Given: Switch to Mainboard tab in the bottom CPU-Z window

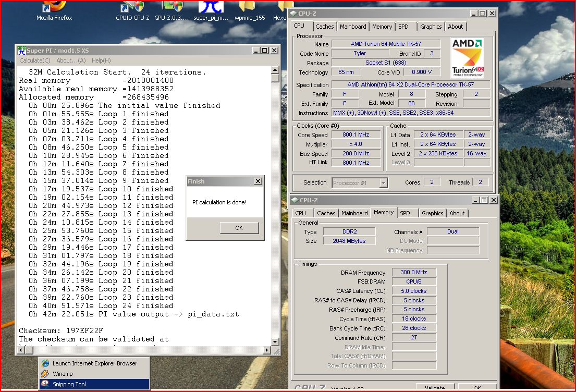Looking at the screenshot, I should click(x=354, y=213).
